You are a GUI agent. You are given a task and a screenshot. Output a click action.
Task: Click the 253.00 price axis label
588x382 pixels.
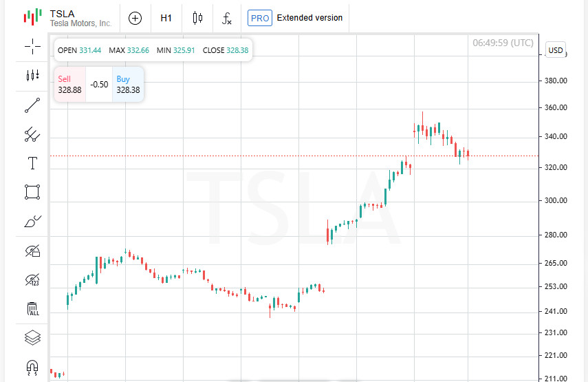(556, 287)
